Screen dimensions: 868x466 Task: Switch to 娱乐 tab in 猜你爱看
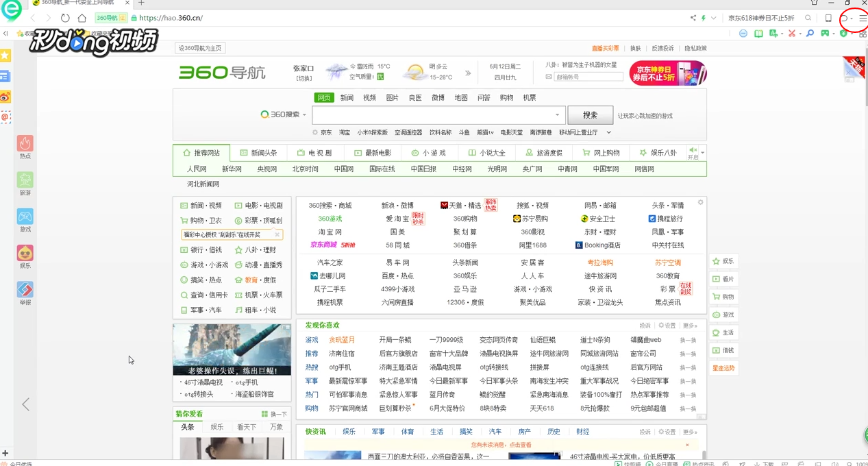217,427
